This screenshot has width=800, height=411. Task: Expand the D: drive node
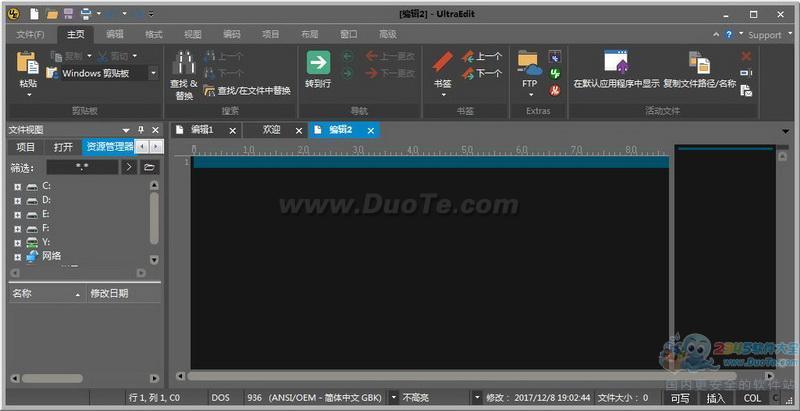click(18, 201)
